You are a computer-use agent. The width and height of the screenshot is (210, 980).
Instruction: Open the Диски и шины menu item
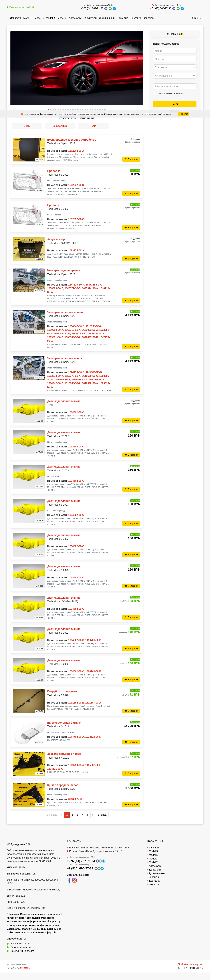coord(107,18)
